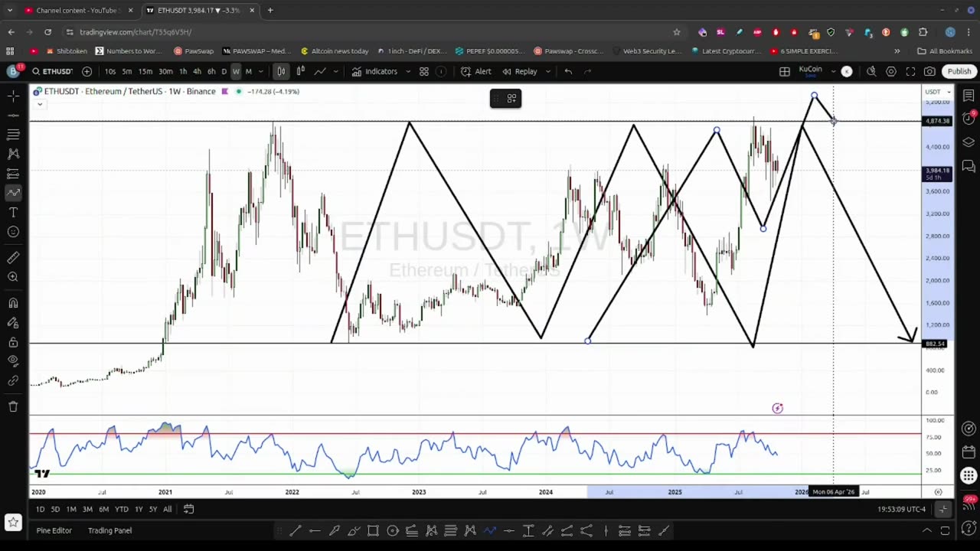The width and height of the screenshot is (980, 551).
Task: Expand the indicators favorites dropdown arrow
Action: point(408,71)
